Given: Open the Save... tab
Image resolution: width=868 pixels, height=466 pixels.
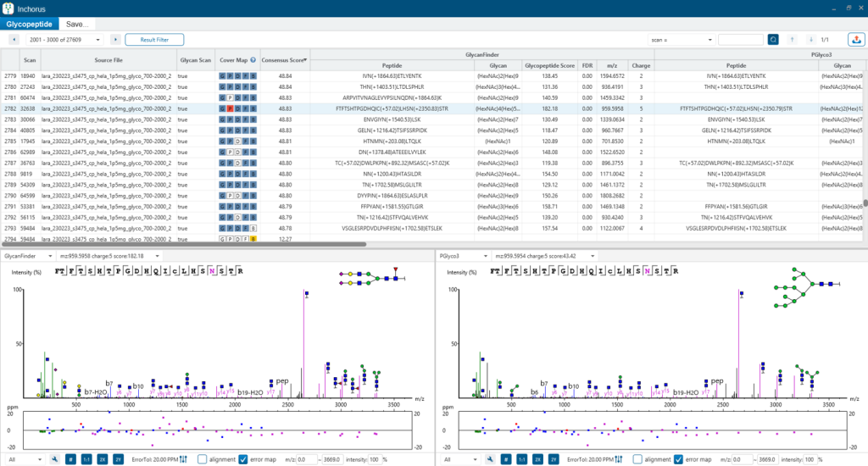Looking at the screenshot, I should click(x=77, y=24).
